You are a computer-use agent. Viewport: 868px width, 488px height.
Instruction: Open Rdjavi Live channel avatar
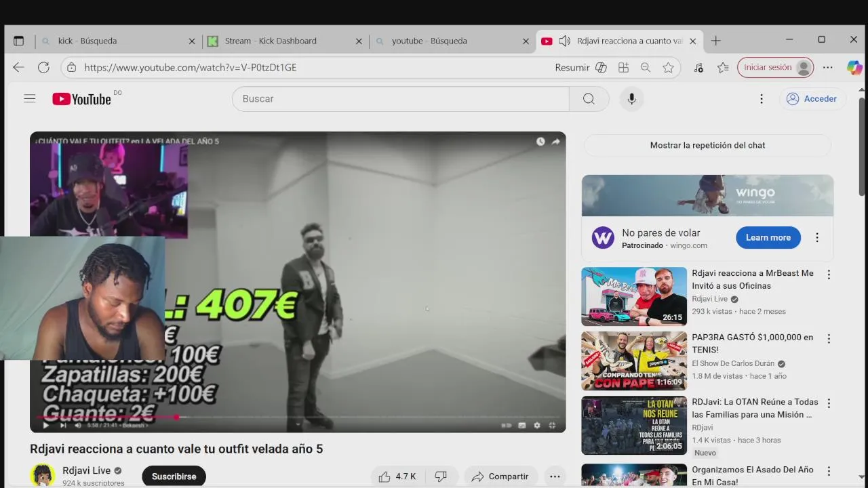click(x=43, y=475)
